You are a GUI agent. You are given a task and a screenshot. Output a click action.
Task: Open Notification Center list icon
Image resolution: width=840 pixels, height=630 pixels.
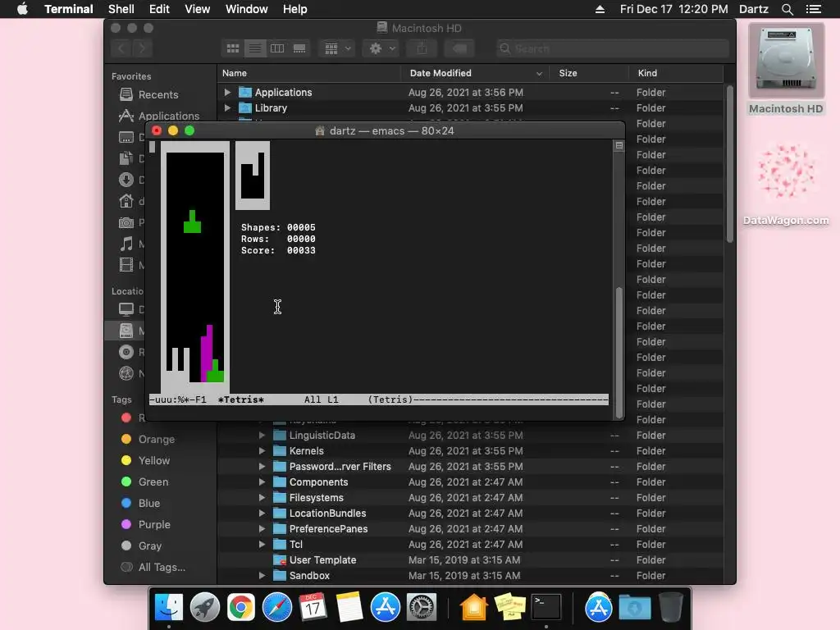coord(814,9)
